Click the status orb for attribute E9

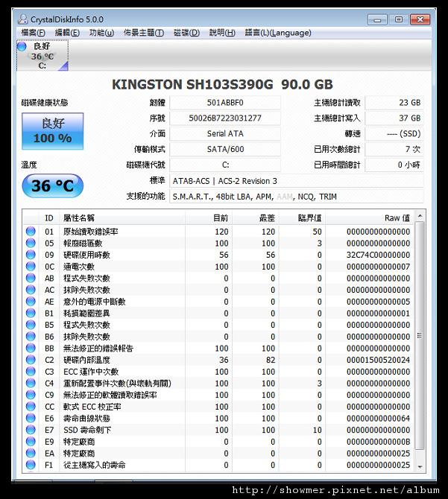click(x=31, y=442)
